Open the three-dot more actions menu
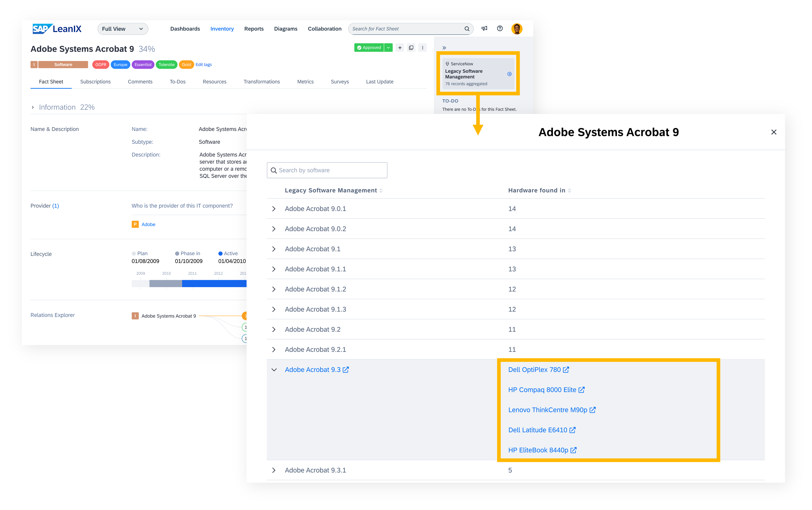 [x=423, y=48]
